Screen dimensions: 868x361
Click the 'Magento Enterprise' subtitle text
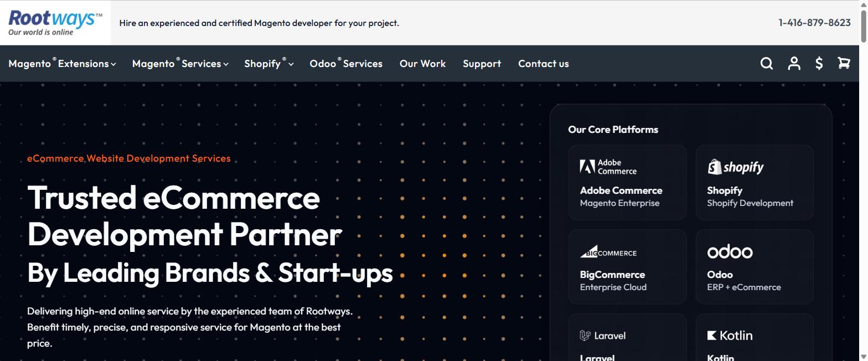(619, 203)
